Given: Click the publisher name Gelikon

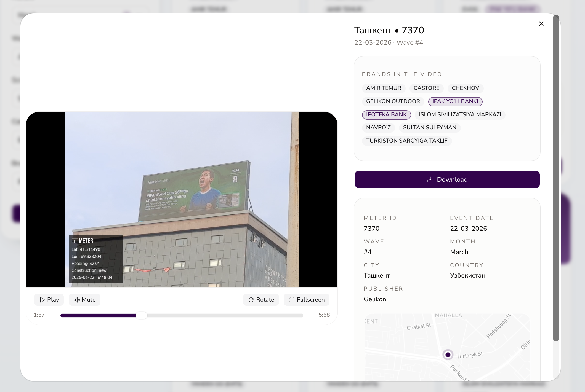Looking at the screenshot, I should pos(375,299).
